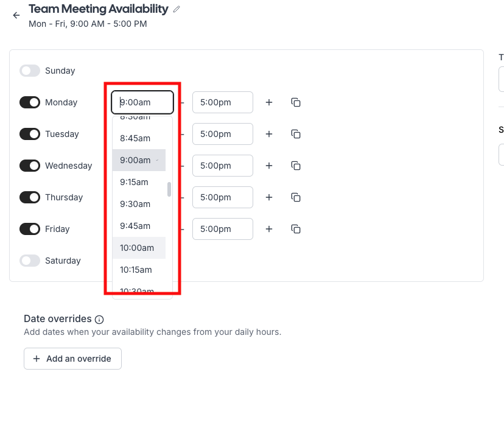This screenshot has height=425, width=504.
Task: Add a time slot for Thursday
Action: click(269, 197)
